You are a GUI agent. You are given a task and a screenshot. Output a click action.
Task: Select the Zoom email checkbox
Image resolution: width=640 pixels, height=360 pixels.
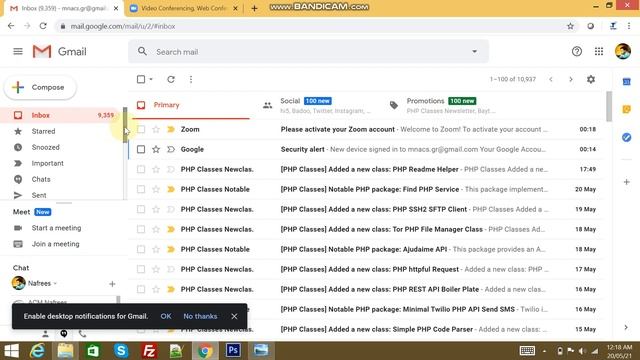point(141,129)
